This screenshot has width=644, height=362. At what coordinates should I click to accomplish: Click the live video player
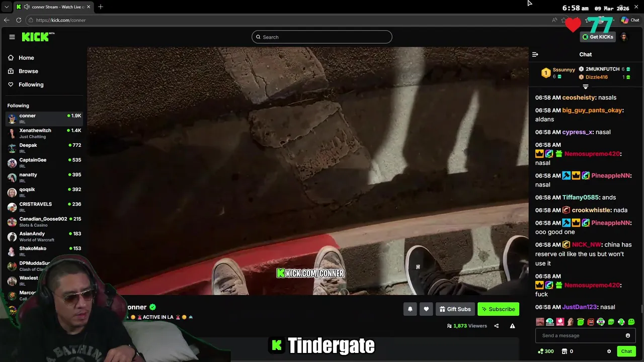click(x=308, y=171)
